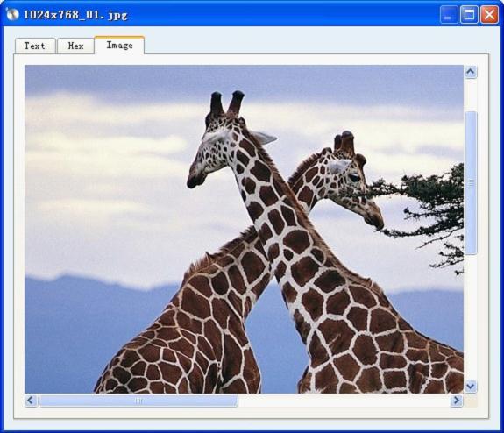This screenshot has height=433, width=504.
Task: Maximize the 1024x768_01.jpg window
Action: [x=469, y=15]
